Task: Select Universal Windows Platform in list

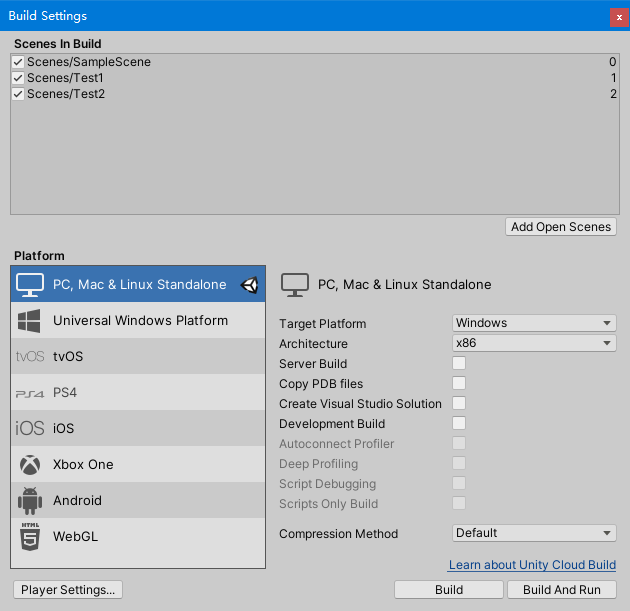Action: tap(138, 320)
